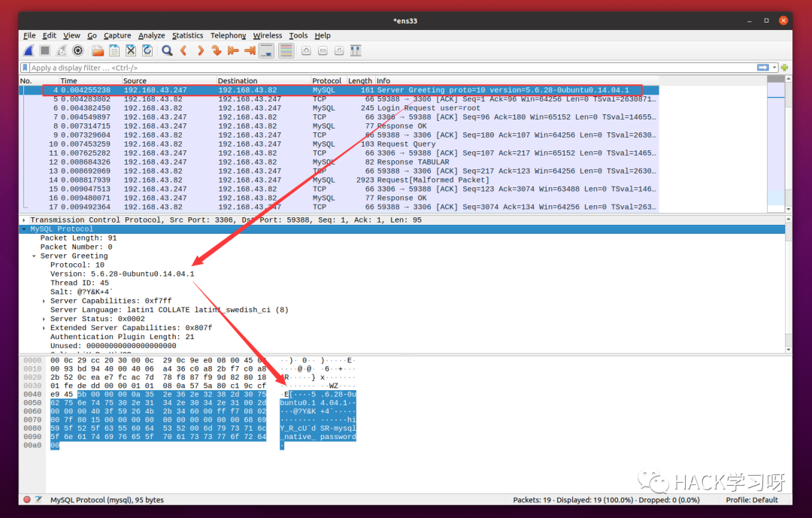Open the Capture menu
This screenshot has height=518, width=812.
coord(117,35)
